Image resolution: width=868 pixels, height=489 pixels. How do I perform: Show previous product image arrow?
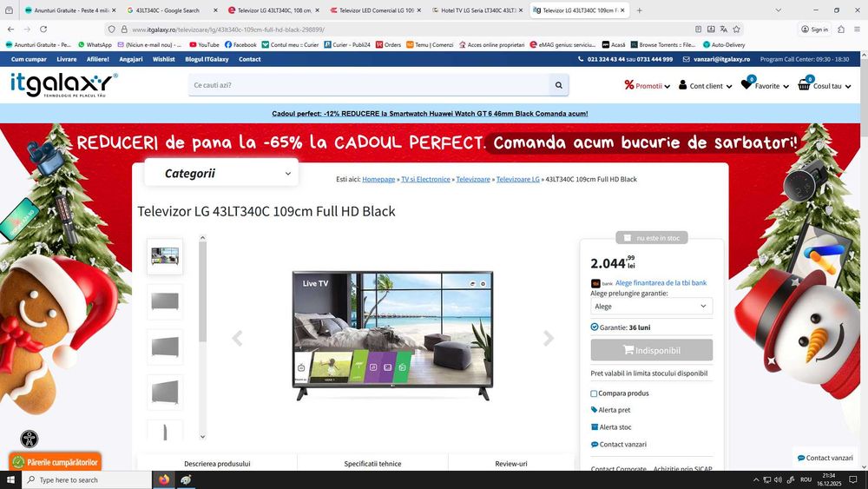tap(237, 338)
